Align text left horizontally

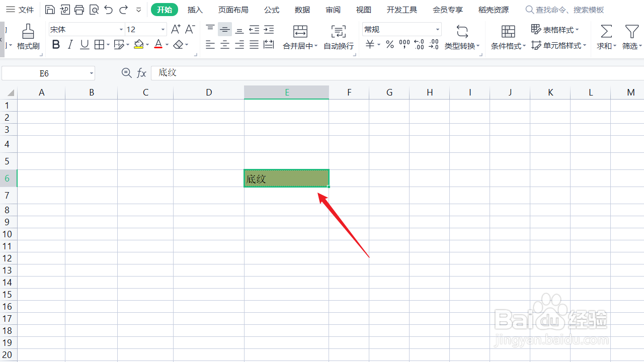coord(210,45)
